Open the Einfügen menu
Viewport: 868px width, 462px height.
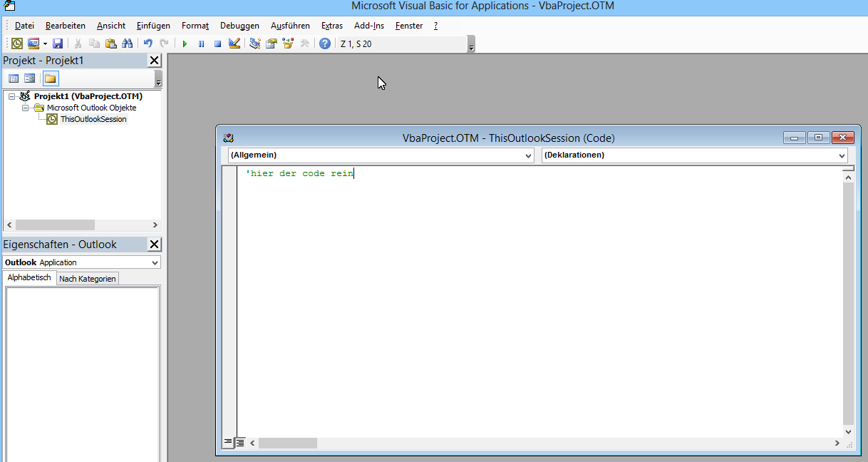point(153,26)
